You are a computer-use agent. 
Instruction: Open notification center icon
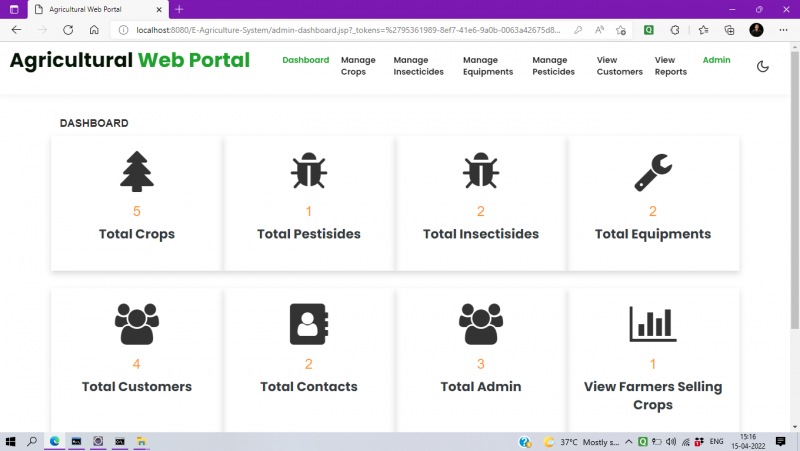(780, 442)
